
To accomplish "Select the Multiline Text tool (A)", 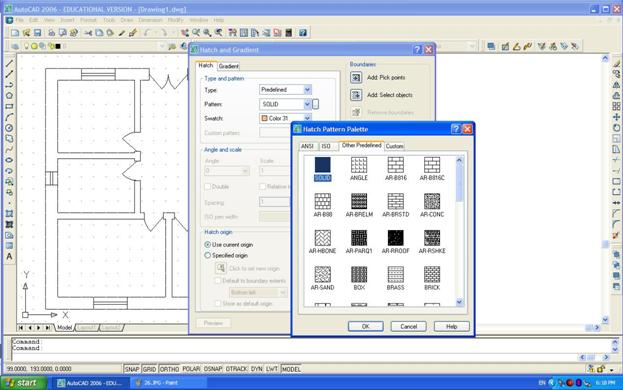I will coord(9,257).
